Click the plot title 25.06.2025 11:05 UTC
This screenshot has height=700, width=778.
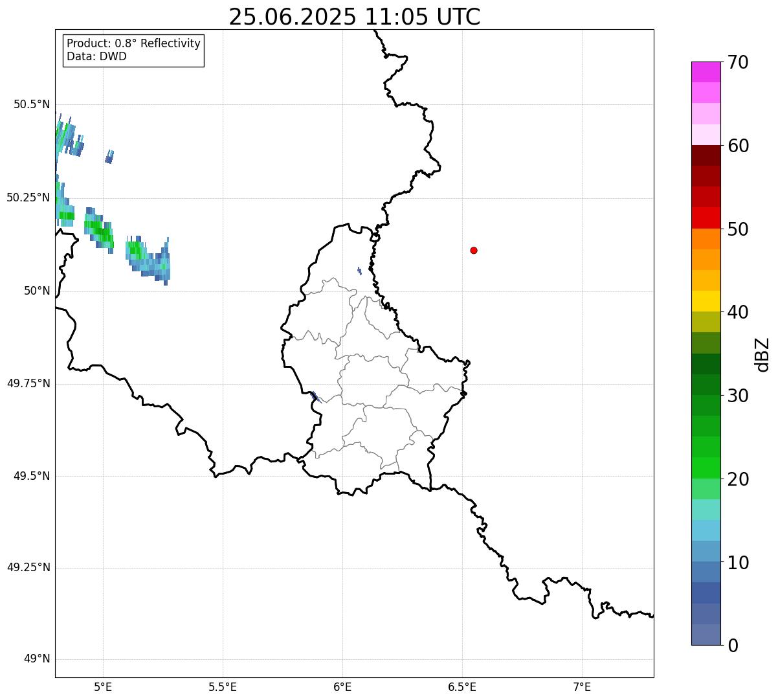(x=355, y=16)
